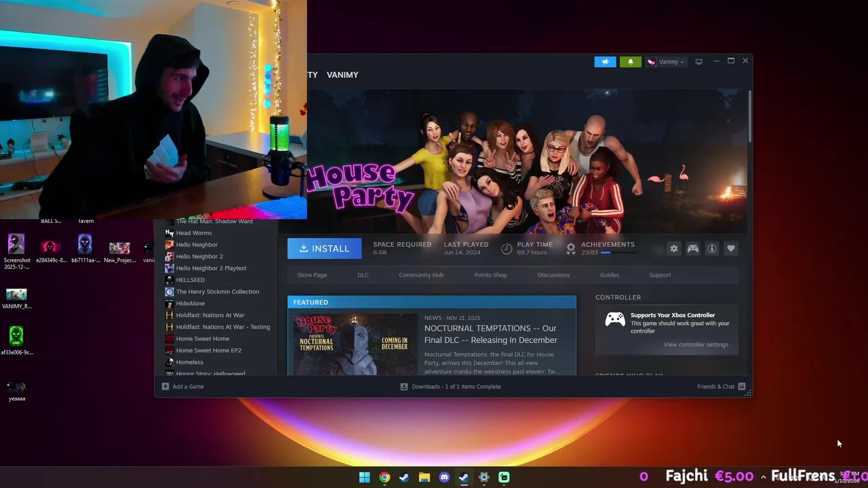
Task: Open File Explorer from the taskbar
Action: click(x=424, y=477)
